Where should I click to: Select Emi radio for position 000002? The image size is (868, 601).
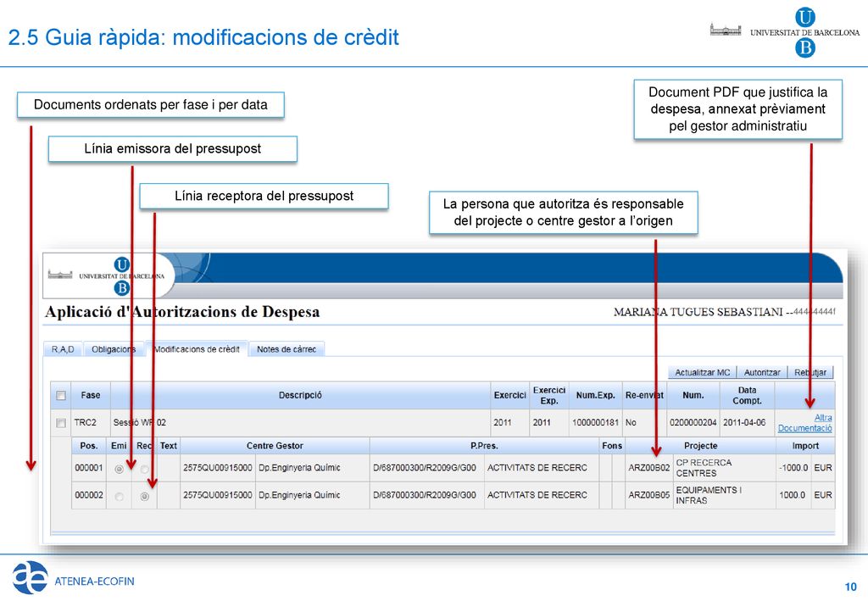119,497
